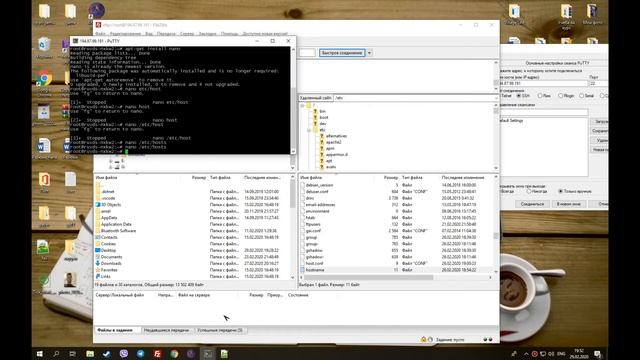Select the Default Settings saved session
This screenshot has width=640, height=360.
pyautogui.click(x=511, y=121)
